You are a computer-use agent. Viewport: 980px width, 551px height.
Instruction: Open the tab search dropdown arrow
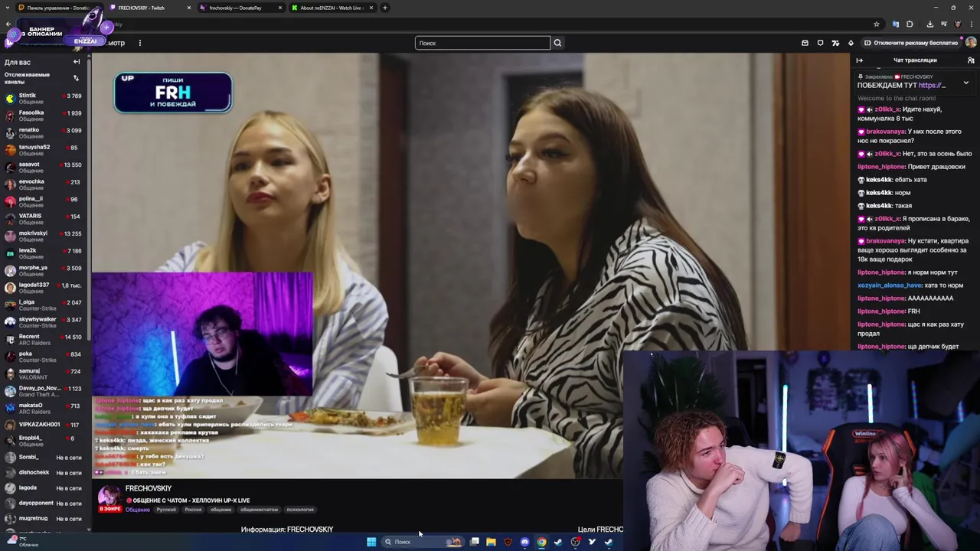click(x=8, y=8)
